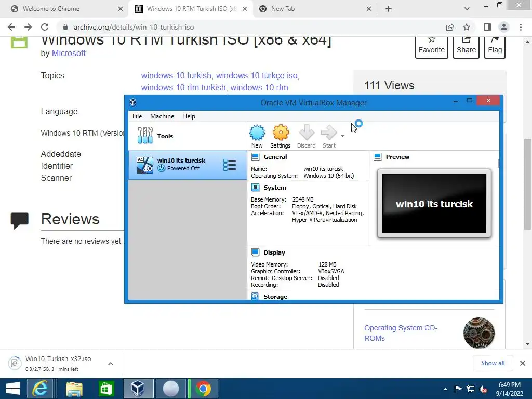Click the share page icon in address bar
The width and height of the screenshot is (532, 399).
coord(450,27)
